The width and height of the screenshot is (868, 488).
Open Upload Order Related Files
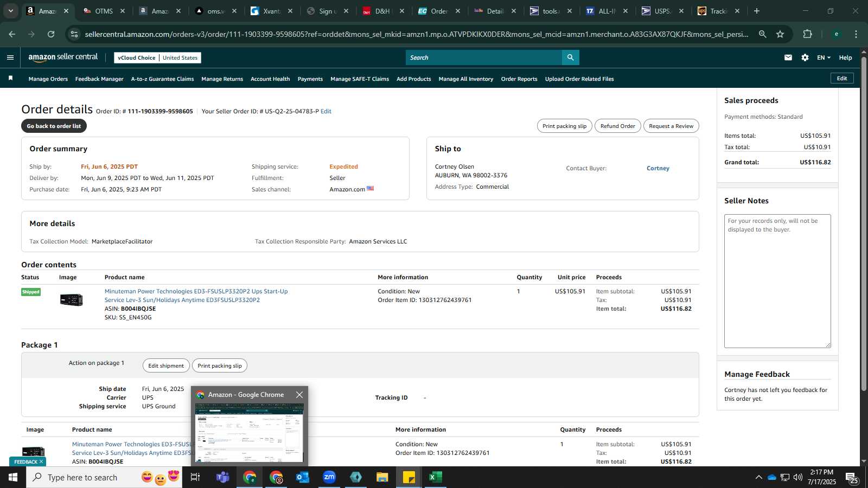click(579, 79)
